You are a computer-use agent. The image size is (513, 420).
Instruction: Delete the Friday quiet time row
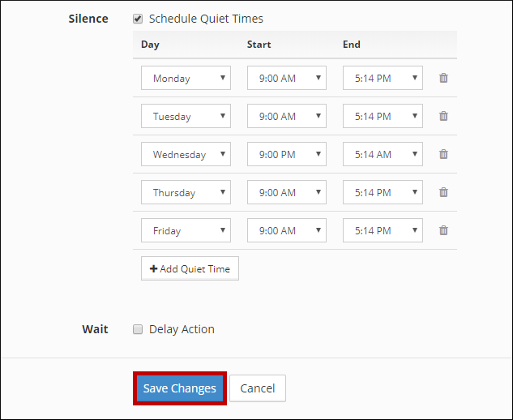click(x=443, y=230)
